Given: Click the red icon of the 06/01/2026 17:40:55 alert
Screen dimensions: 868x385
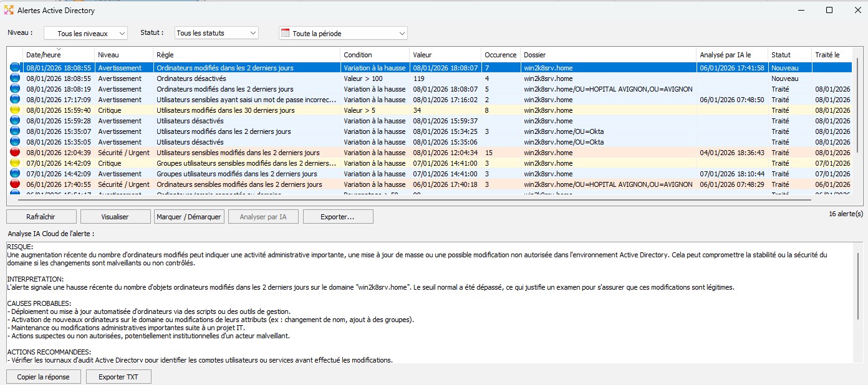Looking at the screenshot, I should tap(15, 184).
